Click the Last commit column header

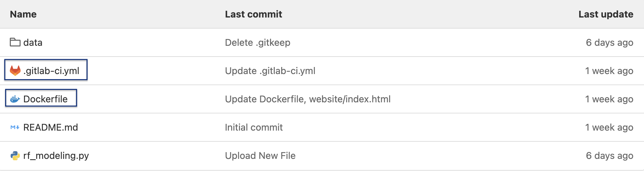(x=253, y=14)
